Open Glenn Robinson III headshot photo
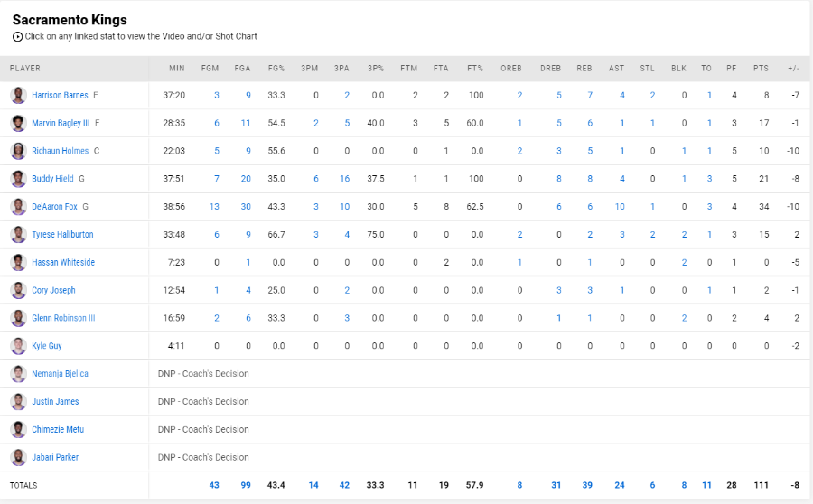Viewport: 813px width, 504px height. pos(19,318)
